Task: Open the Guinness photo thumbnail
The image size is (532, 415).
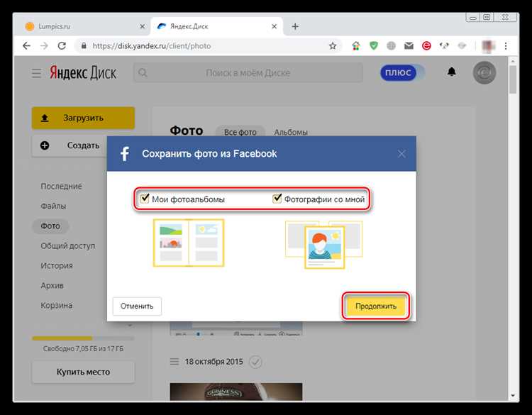Action: [x=235, y=392]
